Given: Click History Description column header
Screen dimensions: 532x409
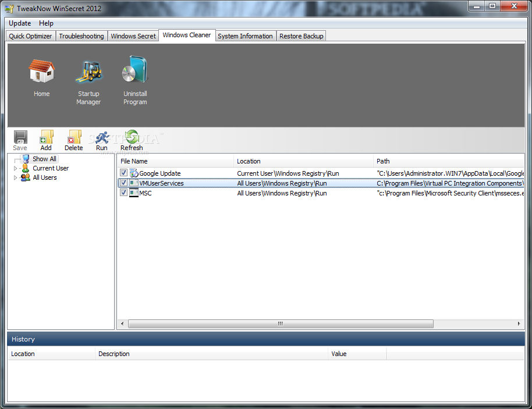Looking at the screenshot, I should tap(211, 354).
